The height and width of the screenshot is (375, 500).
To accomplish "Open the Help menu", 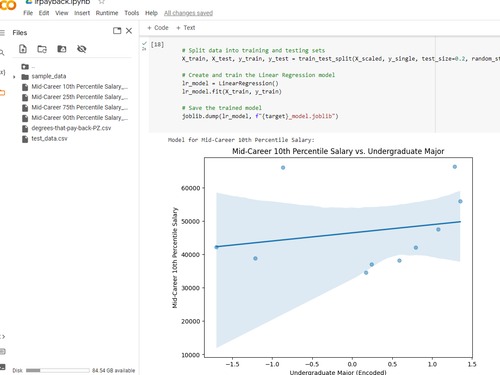I will point(151,13).
